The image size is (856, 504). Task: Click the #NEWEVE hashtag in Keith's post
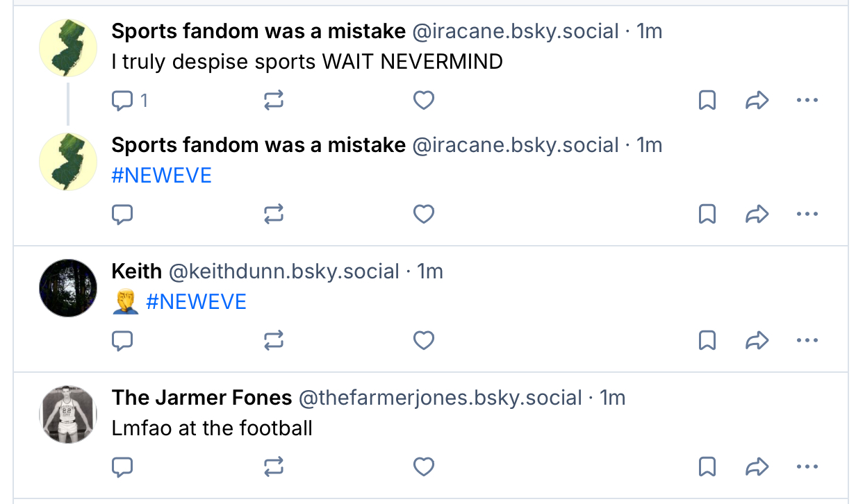[196, 302]
